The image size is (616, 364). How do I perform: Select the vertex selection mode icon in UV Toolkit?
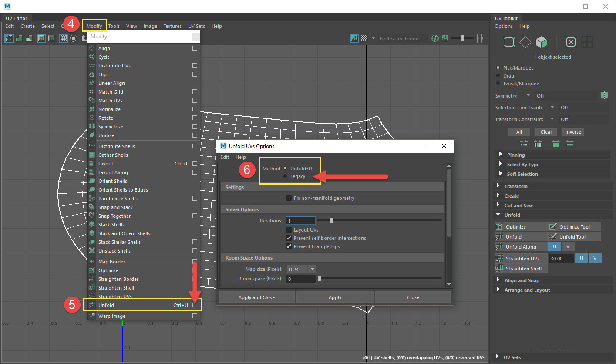[508, 42]
